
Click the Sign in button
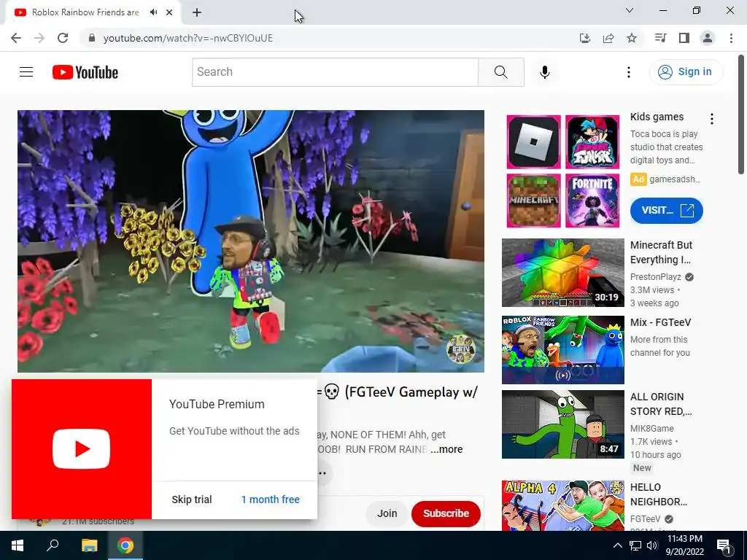pos(686,72)
